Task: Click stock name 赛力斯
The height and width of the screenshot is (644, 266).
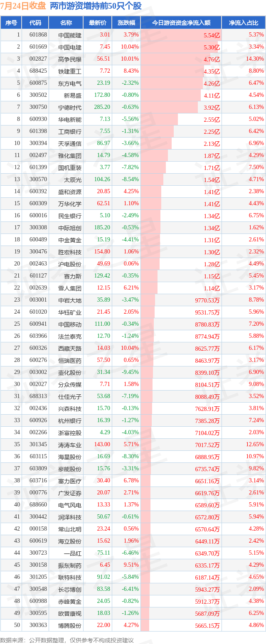Action: 73,276
